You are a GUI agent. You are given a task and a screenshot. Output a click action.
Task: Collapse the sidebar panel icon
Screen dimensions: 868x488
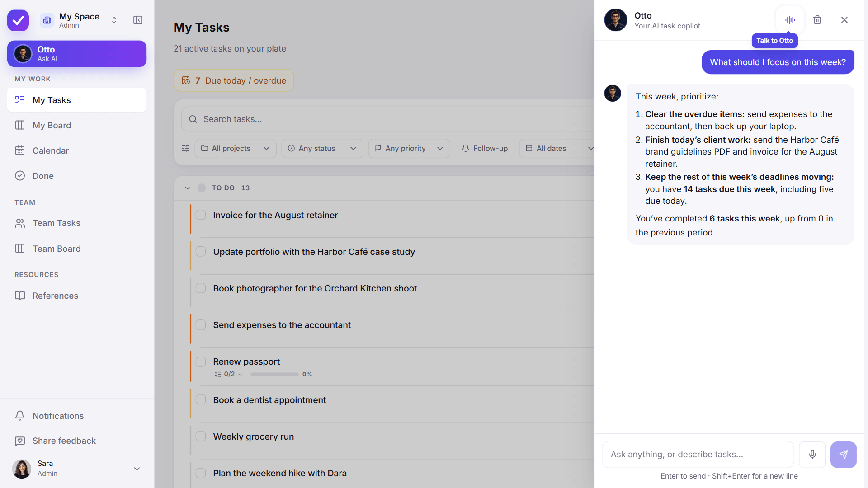[x=138, y=20]
